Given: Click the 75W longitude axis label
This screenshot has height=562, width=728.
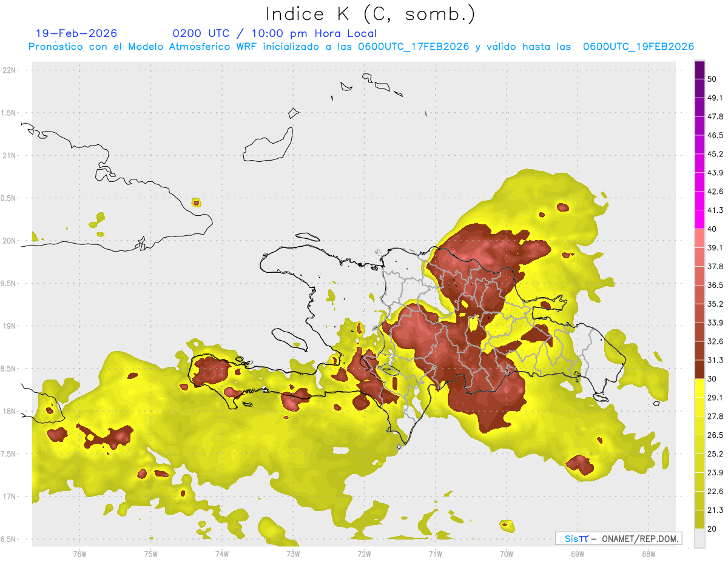Looking at the screenshot, I should pyautogui.click(x=150, y=554).
